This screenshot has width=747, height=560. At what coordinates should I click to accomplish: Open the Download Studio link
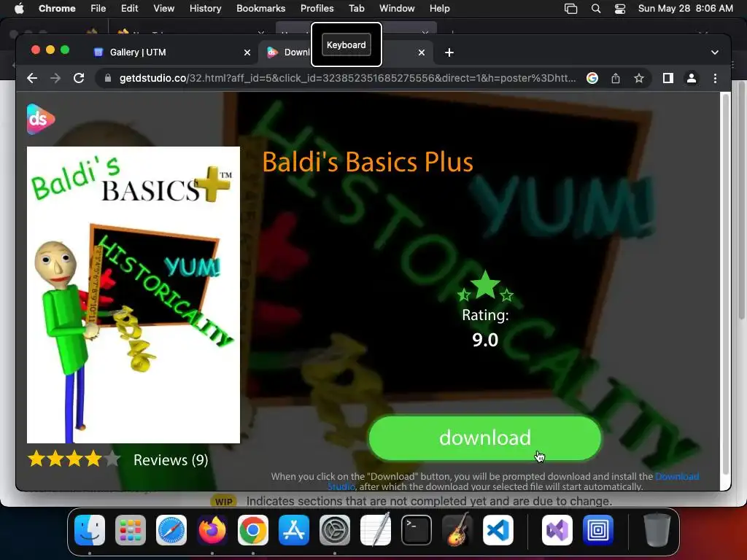coord(677,476)
